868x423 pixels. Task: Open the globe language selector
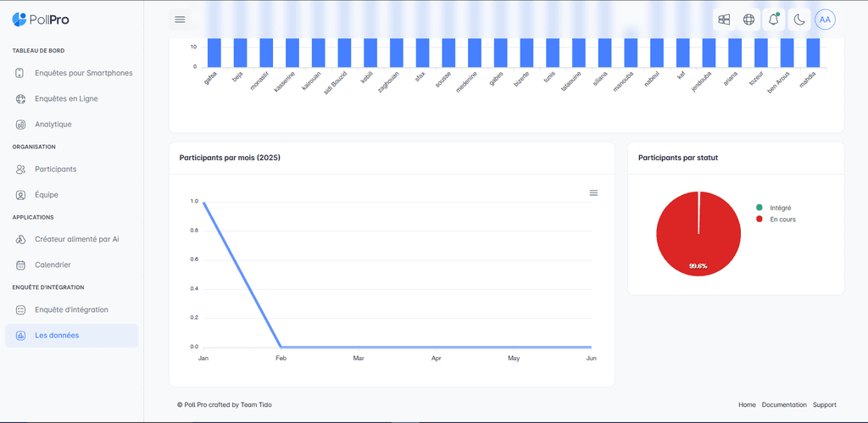(748, 19)
